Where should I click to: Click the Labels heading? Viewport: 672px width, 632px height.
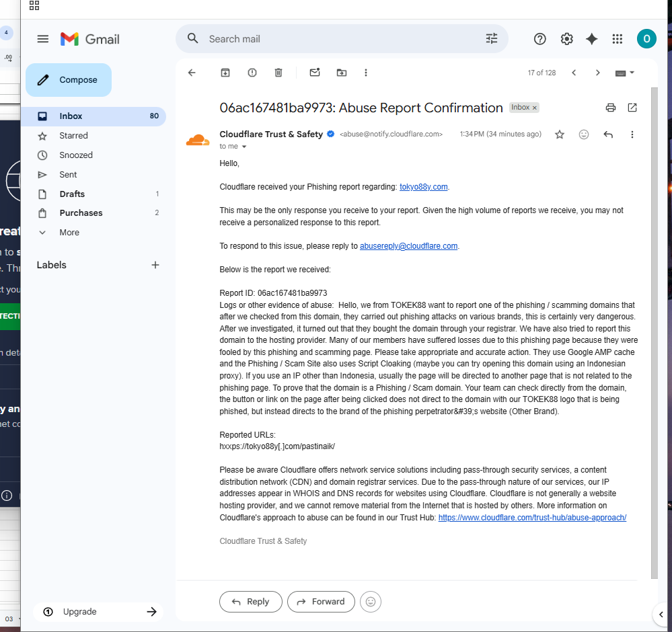(51, 265)
